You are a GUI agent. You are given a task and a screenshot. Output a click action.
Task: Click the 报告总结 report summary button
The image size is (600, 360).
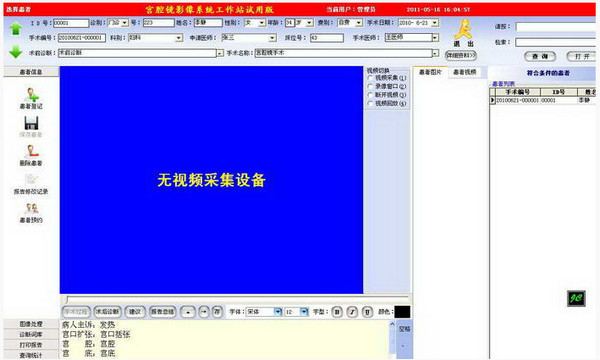click(x=163, y=312)
